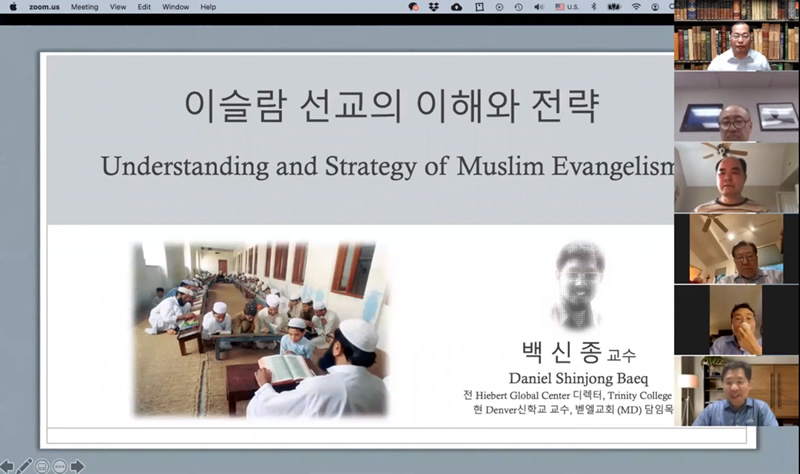Click the Wi-Fi status icon
Viewport: 800px width, 474px height.
(636, 6)
